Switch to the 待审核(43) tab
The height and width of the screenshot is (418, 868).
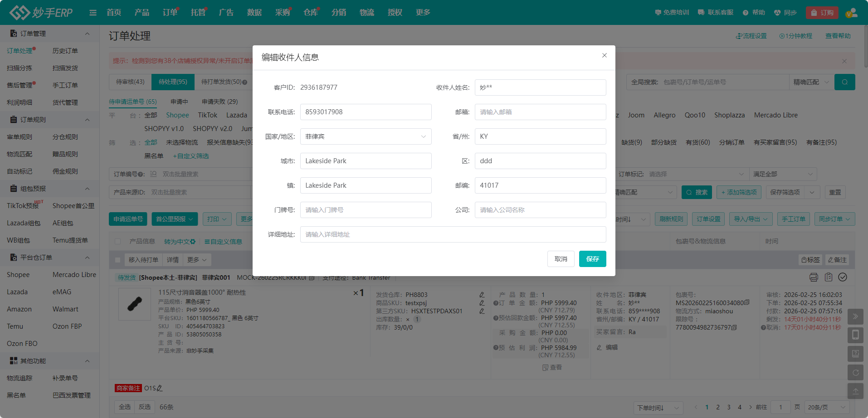point(130,82)
